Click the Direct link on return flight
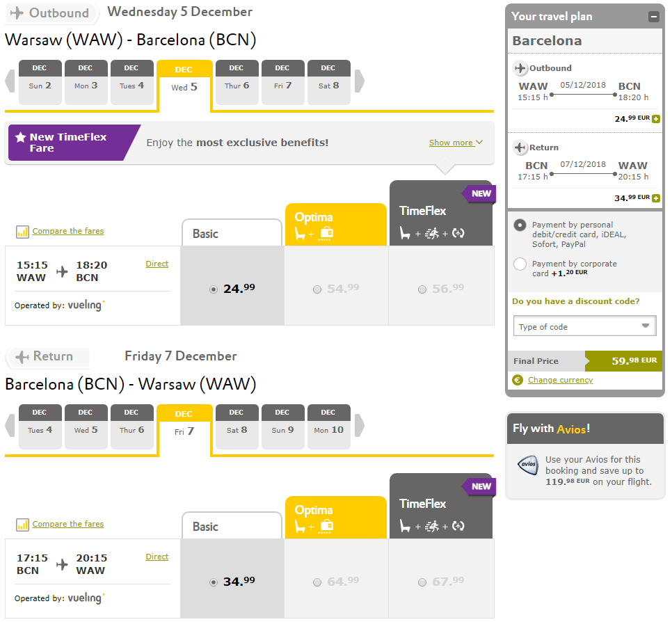The image size is (672, 622). tap(157, 557)
